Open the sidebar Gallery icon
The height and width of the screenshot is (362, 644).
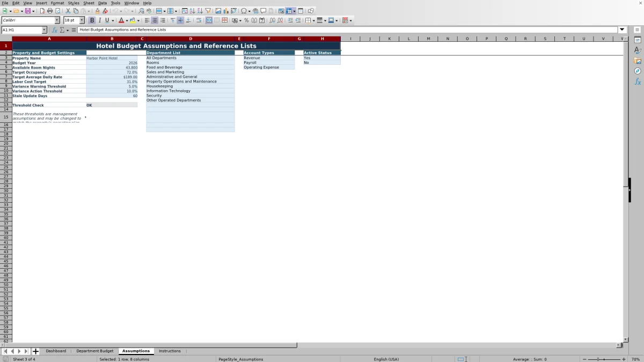click(638, 61)
